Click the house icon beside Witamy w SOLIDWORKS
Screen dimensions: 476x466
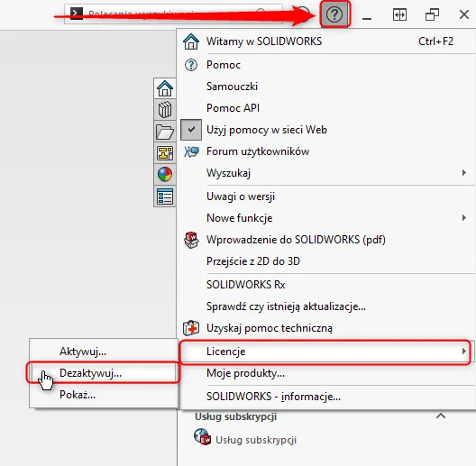(191, 41)
